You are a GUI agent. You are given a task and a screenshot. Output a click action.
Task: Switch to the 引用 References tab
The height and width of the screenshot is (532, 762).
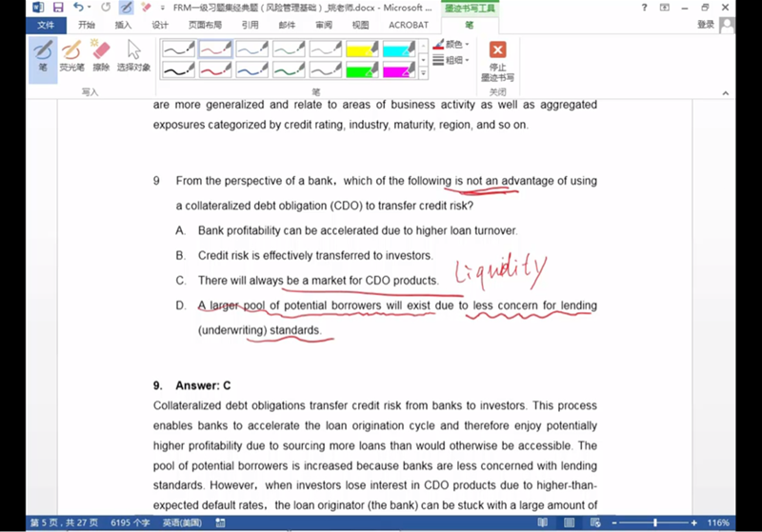[x=251, y=25]
